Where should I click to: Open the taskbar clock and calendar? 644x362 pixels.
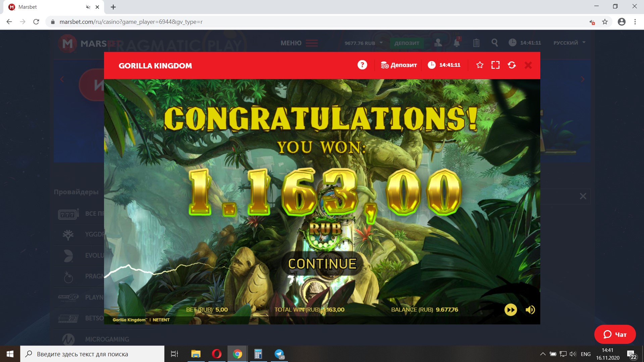pos(608,354)
